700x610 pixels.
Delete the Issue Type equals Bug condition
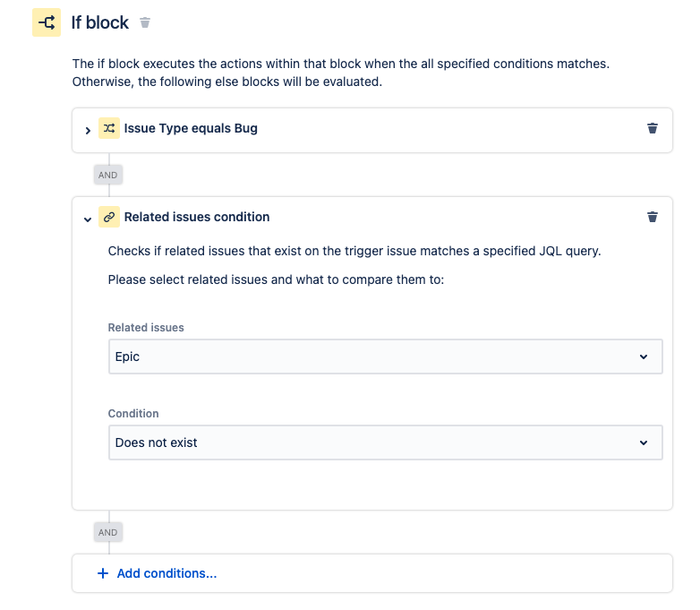pos(653,129)
